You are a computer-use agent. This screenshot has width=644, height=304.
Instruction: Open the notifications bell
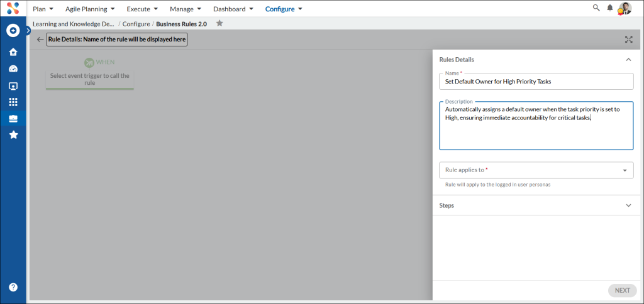pos(610,8)
